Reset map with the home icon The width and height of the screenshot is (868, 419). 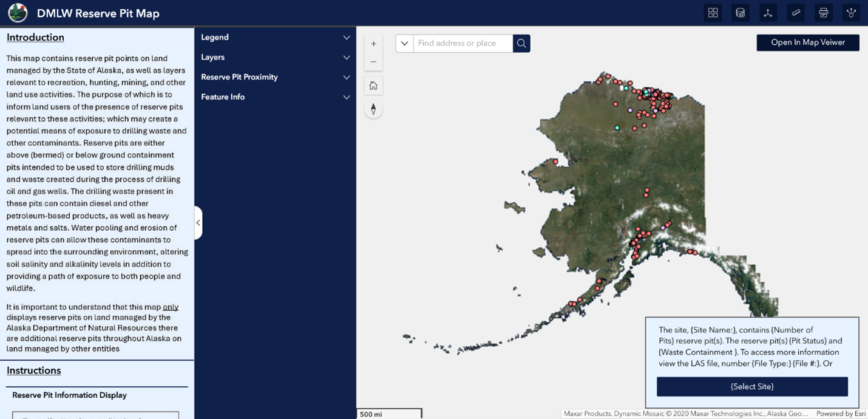[373, 86]
